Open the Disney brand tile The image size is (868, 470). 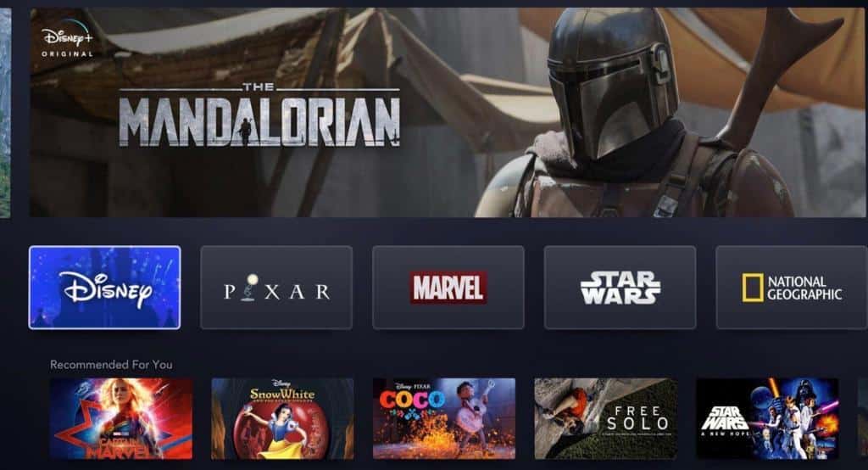(x=104, y=287)
